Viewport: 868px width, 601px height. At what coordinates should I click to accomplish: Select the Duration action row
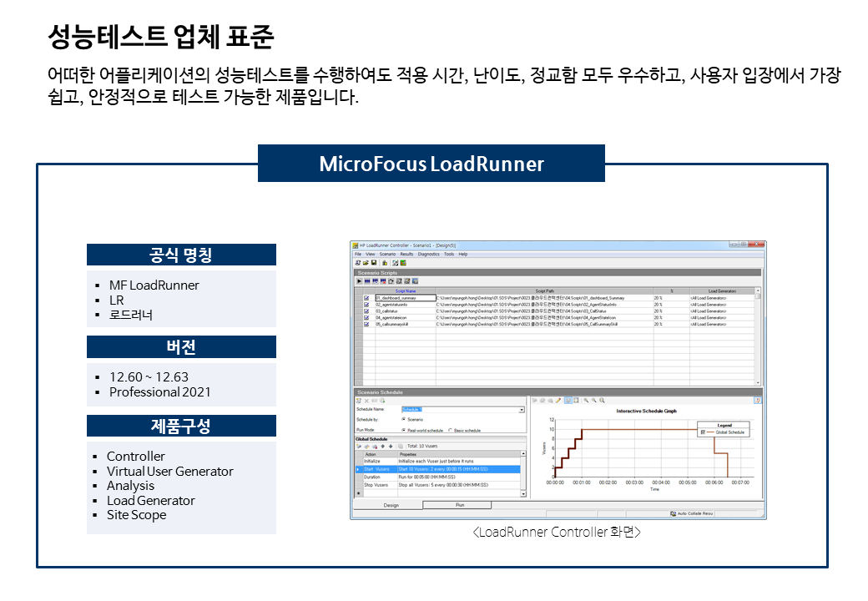click(440, 477)
